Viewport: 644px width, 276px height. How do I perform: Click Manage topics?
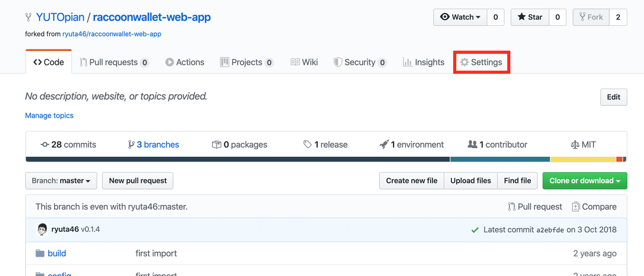tap(49, 115)
